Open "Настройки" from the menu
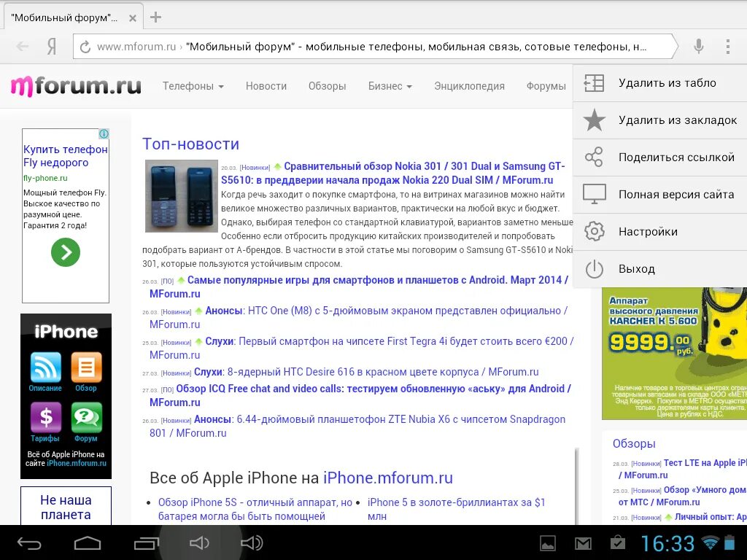 point(659,231)
